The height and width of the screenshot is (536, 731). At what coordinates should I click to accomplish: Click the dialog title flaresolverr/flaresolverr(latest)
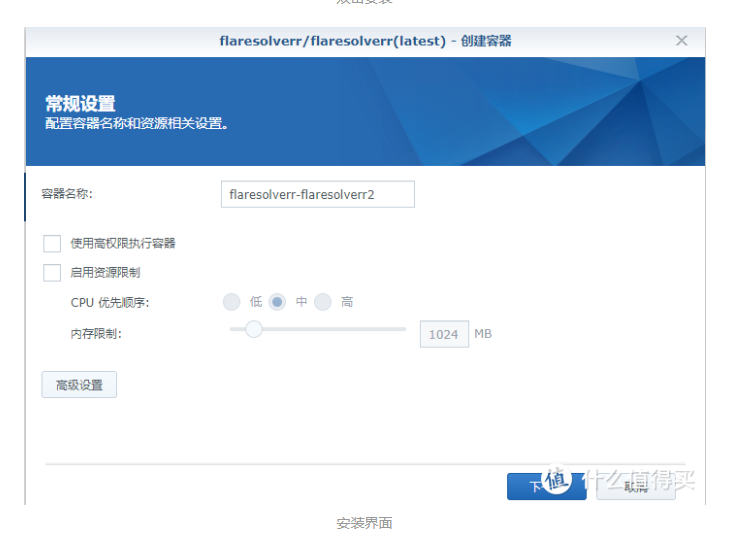pyautogui.click(x=333, y=41)
